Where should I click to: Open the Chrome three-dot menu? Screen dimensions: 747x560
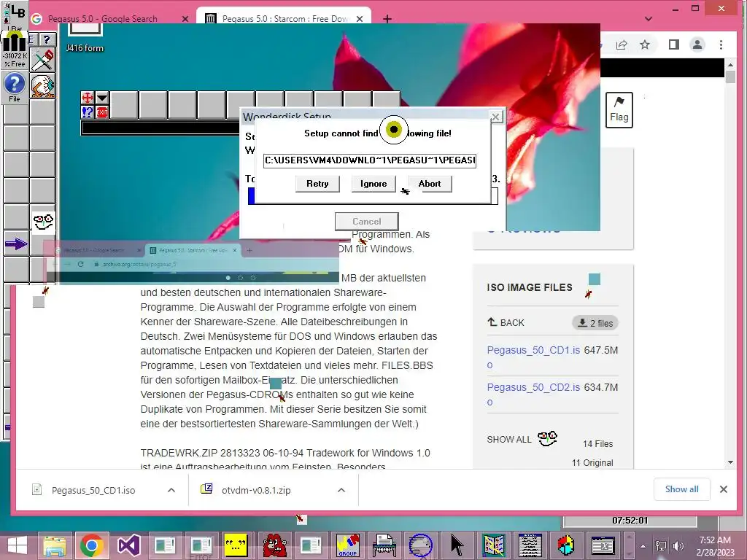pos(721,44)
